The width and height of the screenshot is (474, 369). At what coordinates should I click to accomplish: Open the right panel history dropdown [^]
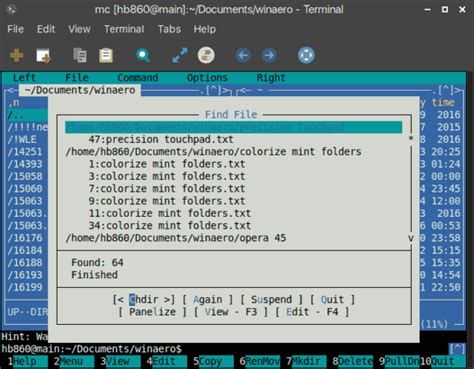click(446, 90)
